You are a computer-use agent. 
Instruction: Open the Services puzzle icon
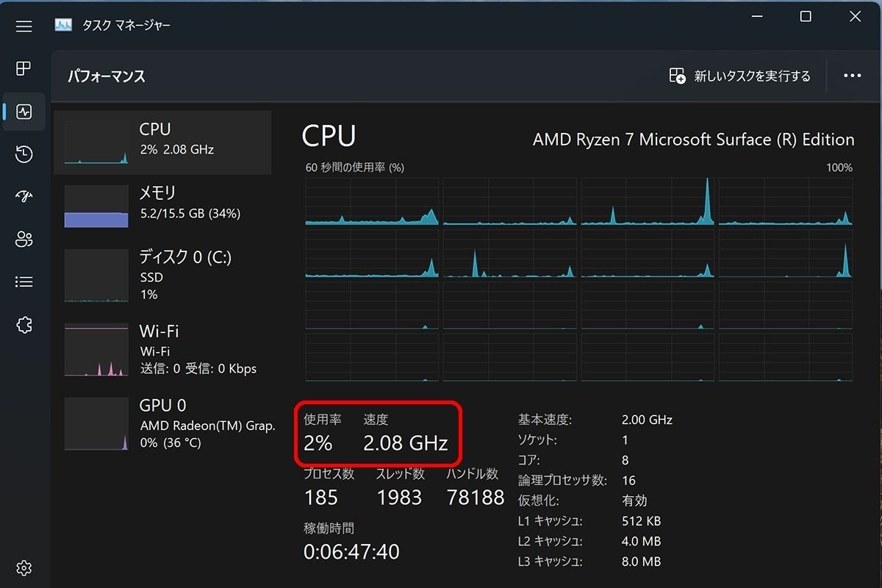click(24, 324)
